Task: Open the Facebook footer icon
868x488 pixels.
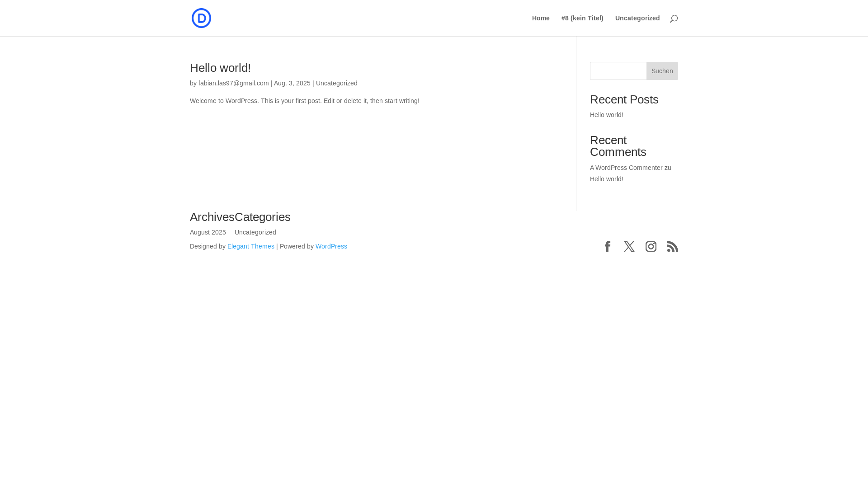Action: pos(608,246)
